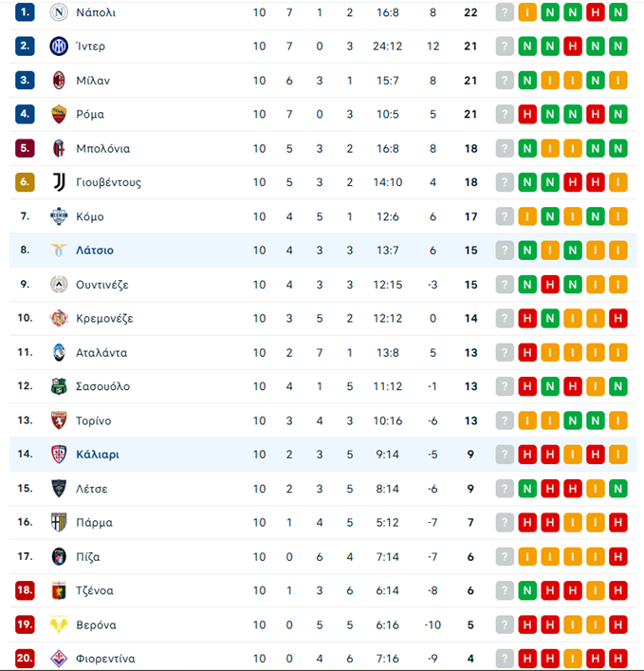The height and width of the screenshot is (671, 644).
Task: Click the Napoli club crest icon
Action: point(60,12)
